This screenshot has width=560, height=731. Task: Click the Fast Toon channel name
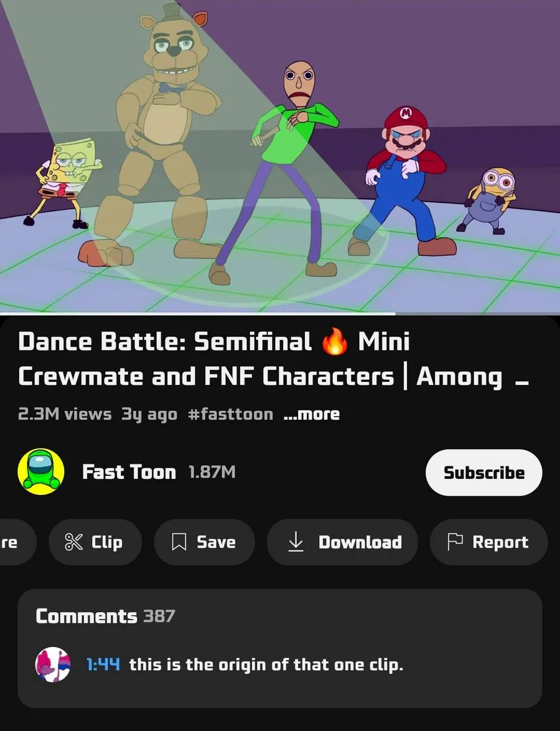pyautogui.click(x=129, y=472)
